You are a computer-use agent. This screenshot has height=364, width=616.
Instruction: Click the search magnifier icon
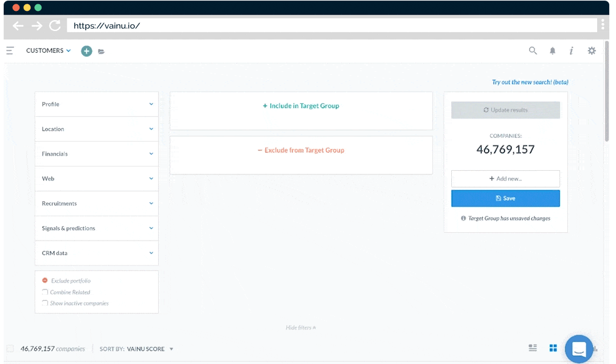pyautogui.click(x=533, y=51)
